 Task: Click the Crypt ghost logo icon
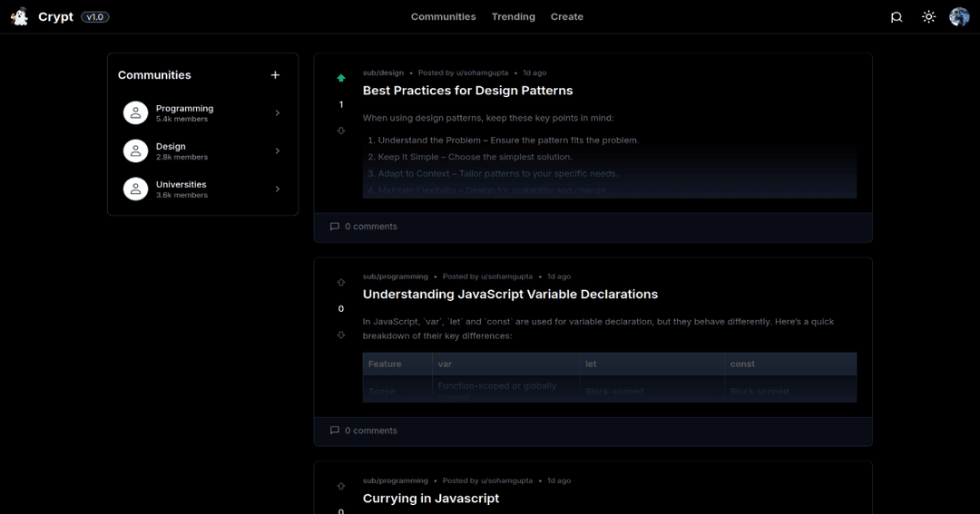[19, 16]
